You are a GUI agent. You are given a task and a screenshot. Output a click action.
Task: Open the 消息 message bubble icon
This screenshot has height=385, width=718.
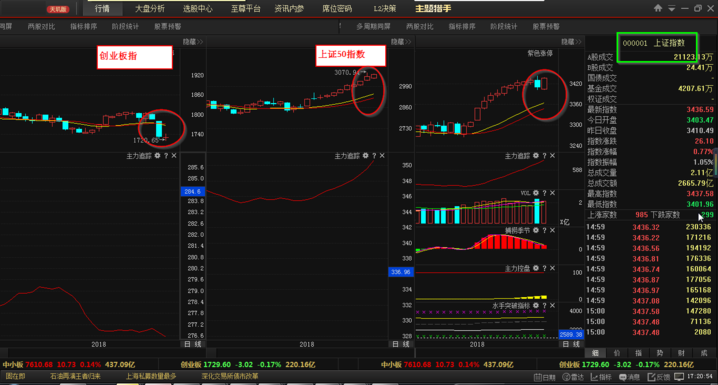pos(629,377)
